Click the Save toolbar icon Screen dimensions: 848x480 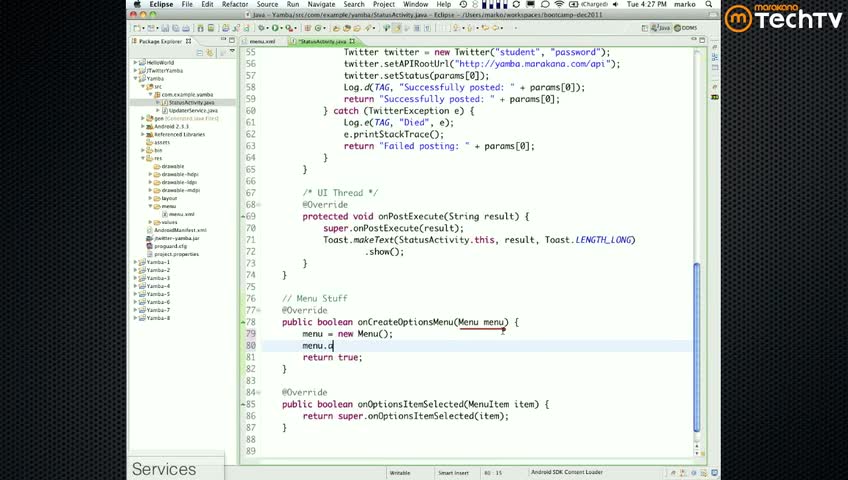coord(165,28)
